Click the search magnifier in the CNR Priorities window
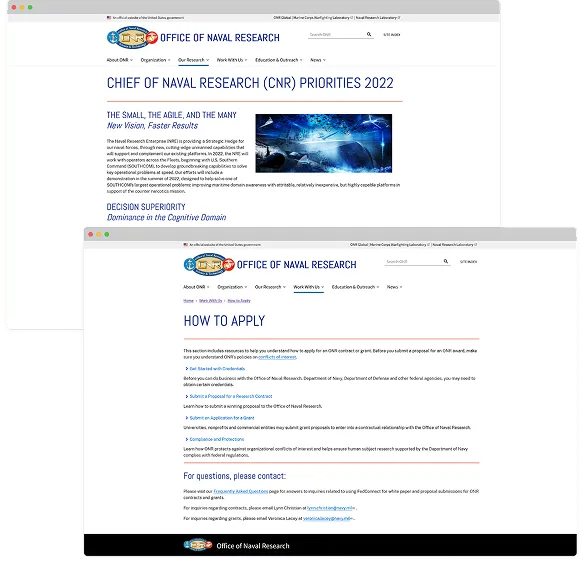The image size is (584, 564). [x=369, y=34]
